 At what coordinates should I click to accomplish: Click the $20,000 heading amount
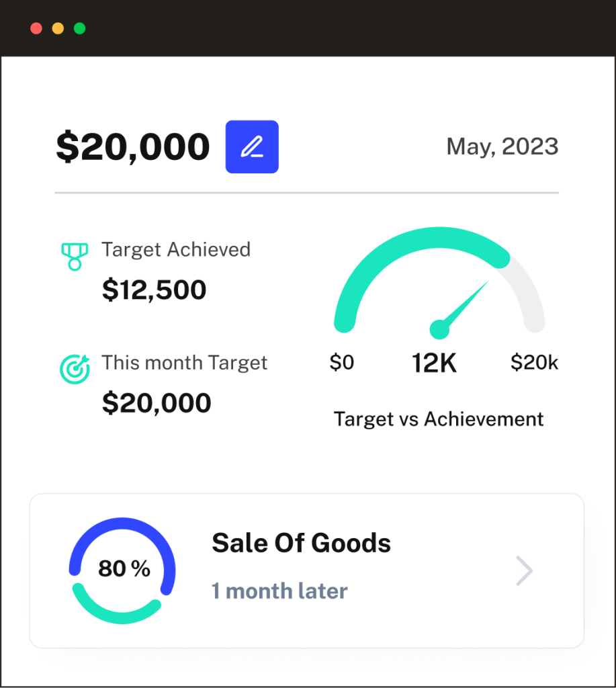[132, 146]
